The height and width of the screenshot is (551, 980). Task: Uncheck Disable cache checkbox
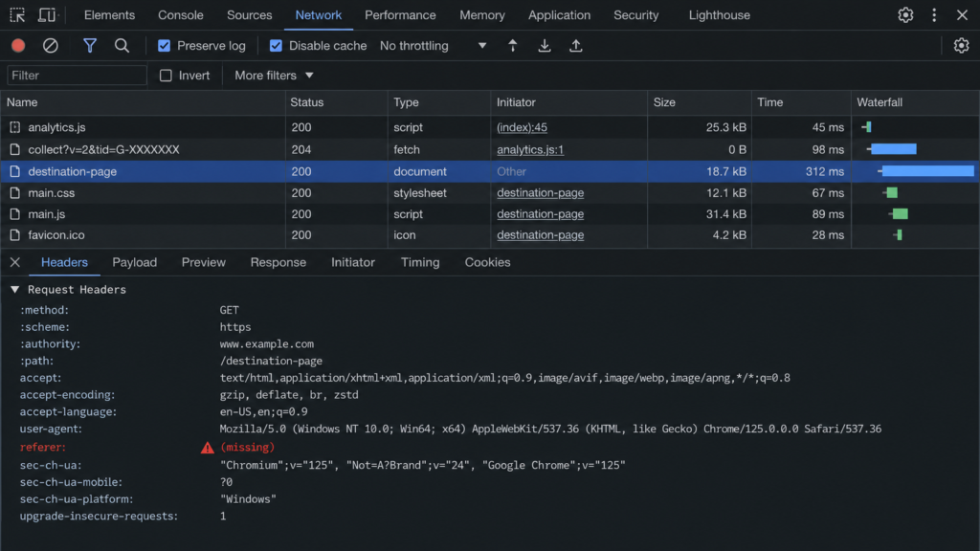point(276,46)
